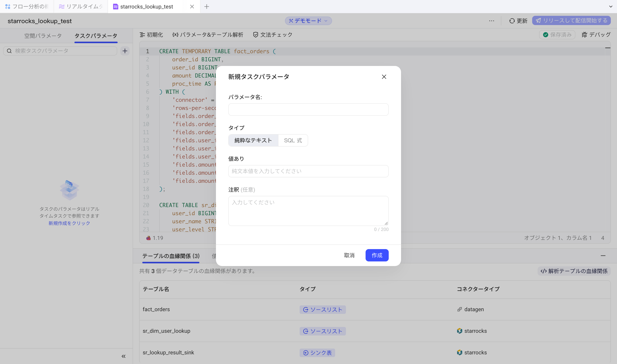617x364 pixels.
Task: Click starrocks connector icon for sr_dim_user_lookup
Action: coord(459,331)
